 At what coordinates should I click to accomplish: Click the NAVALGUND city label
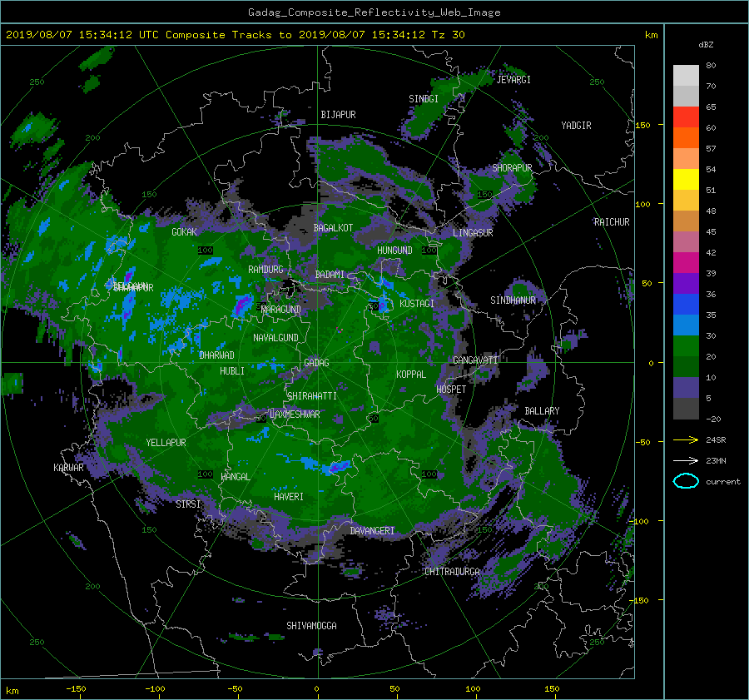[x=275, y=338]
